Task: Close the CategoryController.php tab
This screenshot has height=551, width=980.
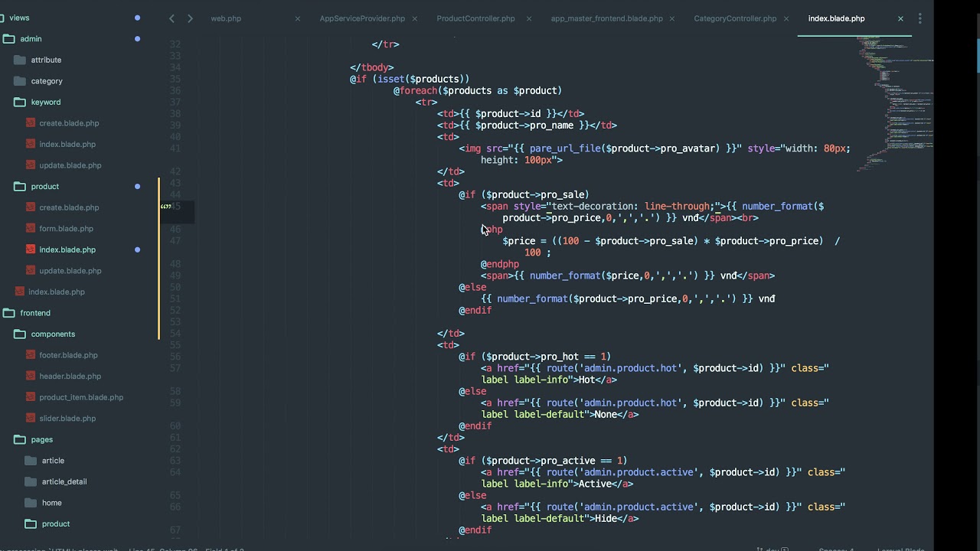Action: pos(786,18)
